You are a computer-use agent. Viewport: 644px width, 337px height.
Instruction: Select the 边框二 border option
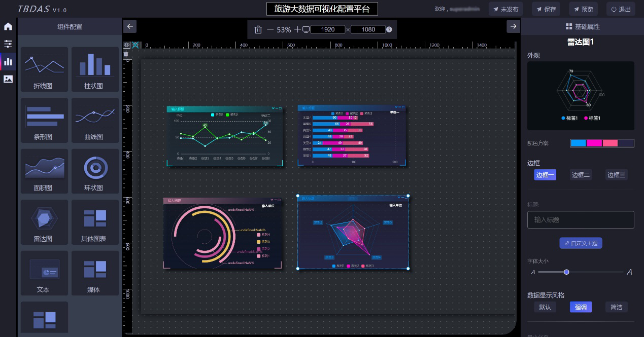(581, 175)
